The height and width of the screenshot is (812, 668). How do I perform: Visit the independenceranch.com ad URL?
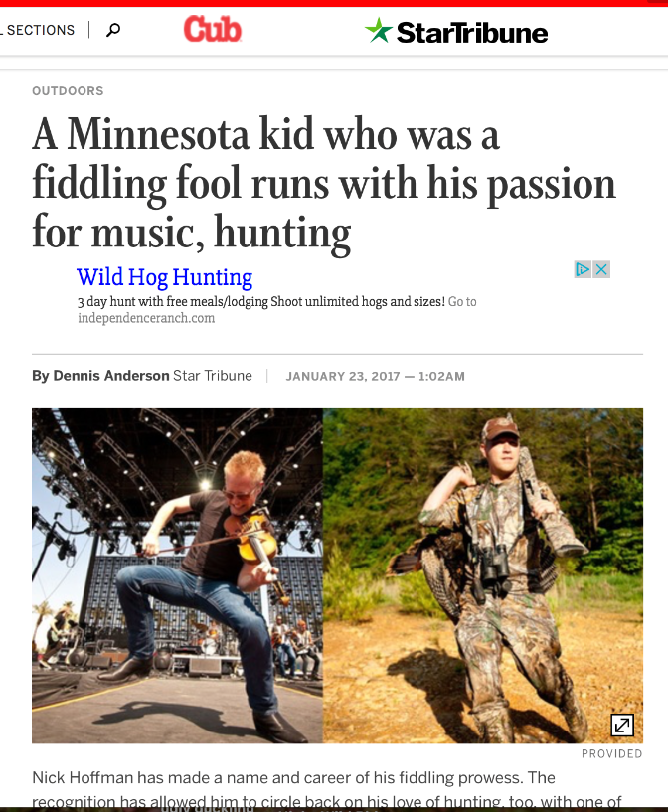[x=146, y=318]
